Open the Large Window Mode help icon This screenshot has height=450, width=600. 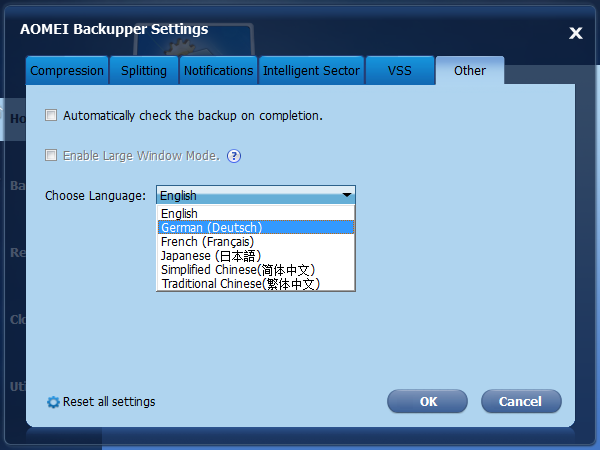[x=234, y=156]
